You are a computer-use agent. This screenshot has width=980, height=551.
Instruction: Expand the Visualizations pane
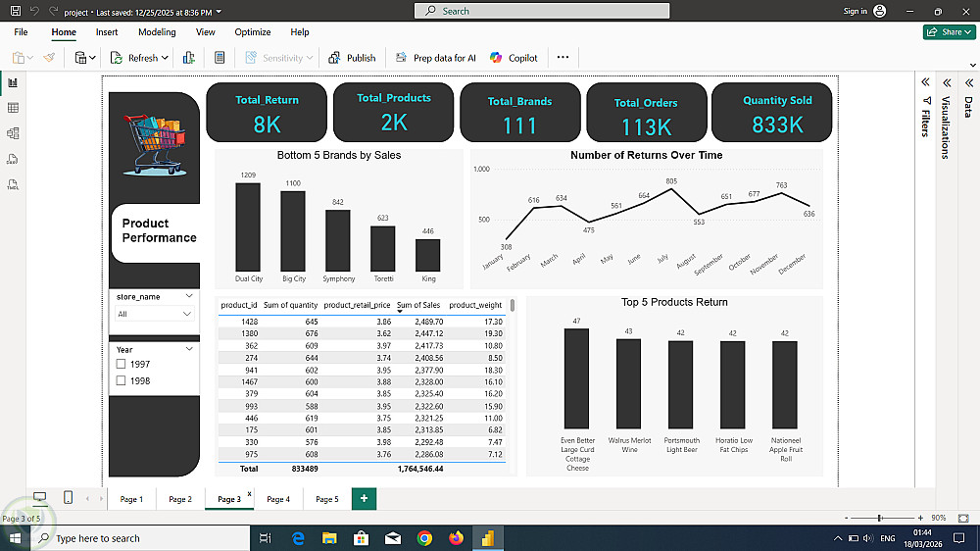(x=947, y=82)
